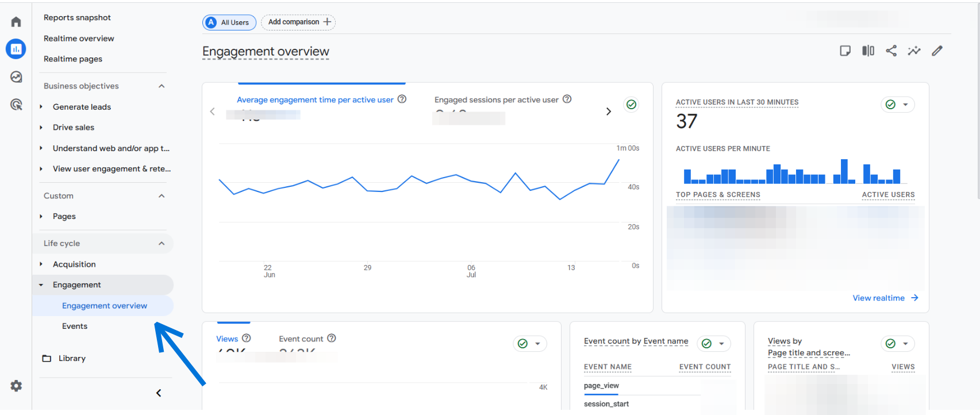
Task: Expand Understand web and/or app traffic item
Action: tap(41, 148)
